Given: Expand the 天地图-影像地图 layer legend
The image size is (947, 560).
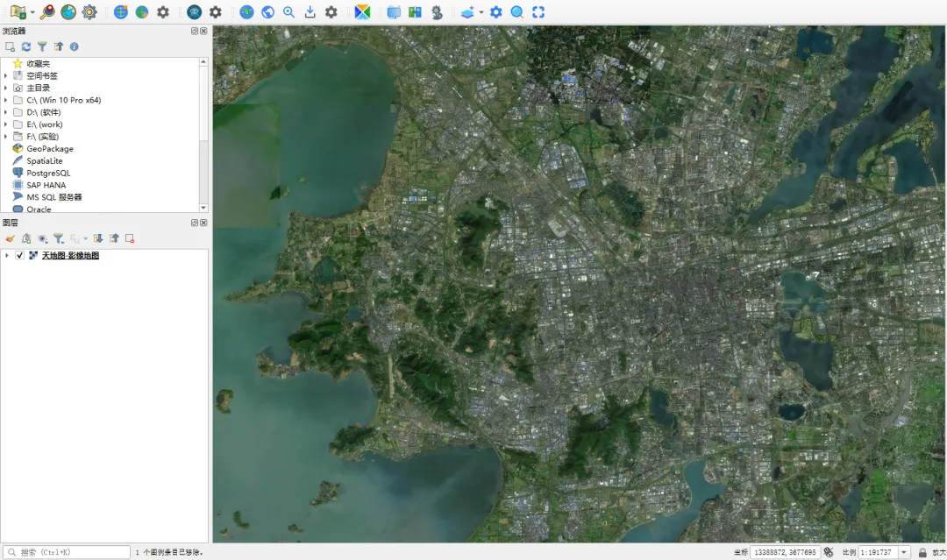Looking at the screenshot, I should pyautogui.click(x=7, y=255).
